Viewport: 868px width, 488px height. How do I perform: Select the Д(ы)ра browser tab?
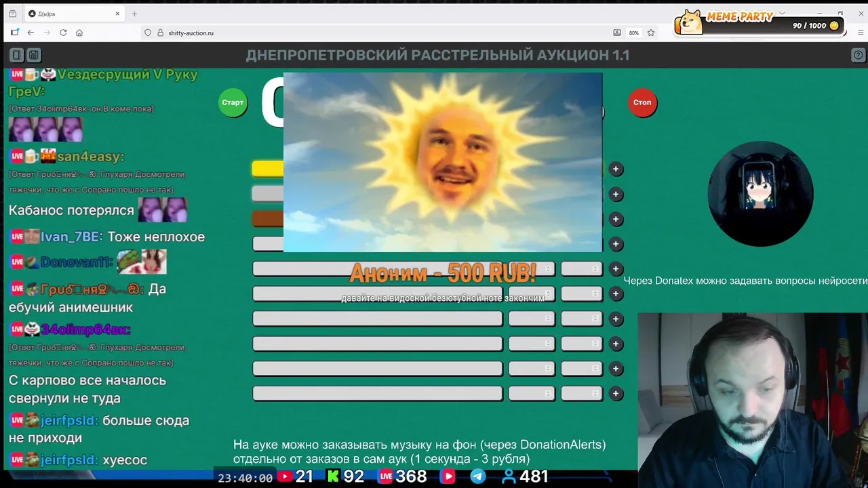(x=75, y=14)
